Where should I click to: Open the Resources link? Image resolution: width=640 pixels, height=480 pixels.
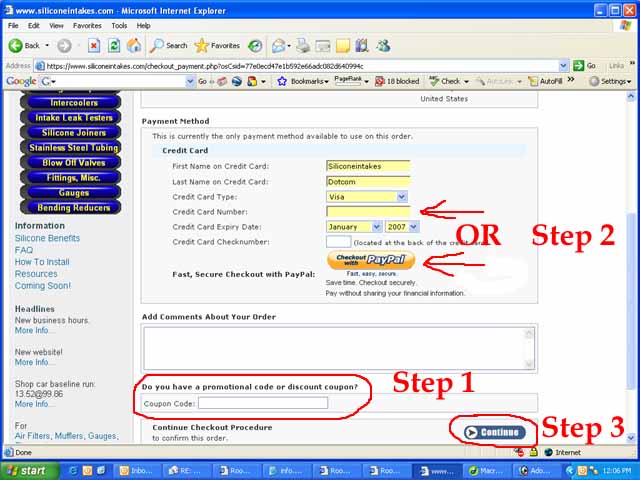36,273
